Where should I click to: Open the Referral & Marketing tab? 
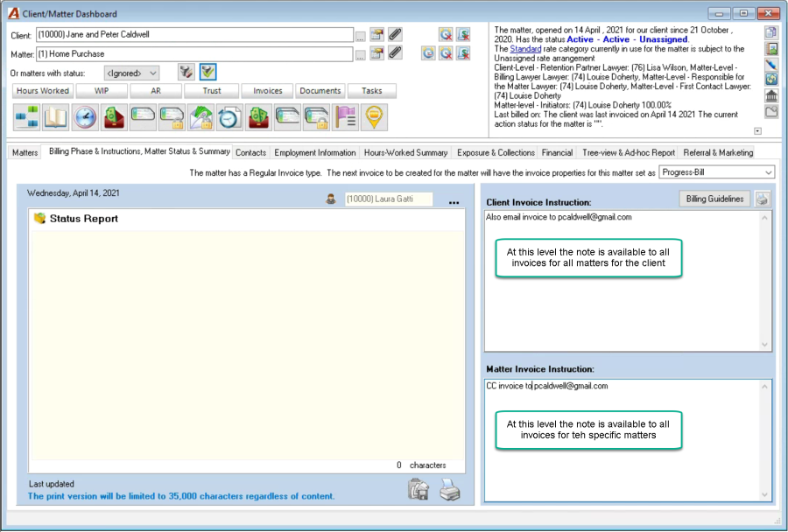point(718,153)
